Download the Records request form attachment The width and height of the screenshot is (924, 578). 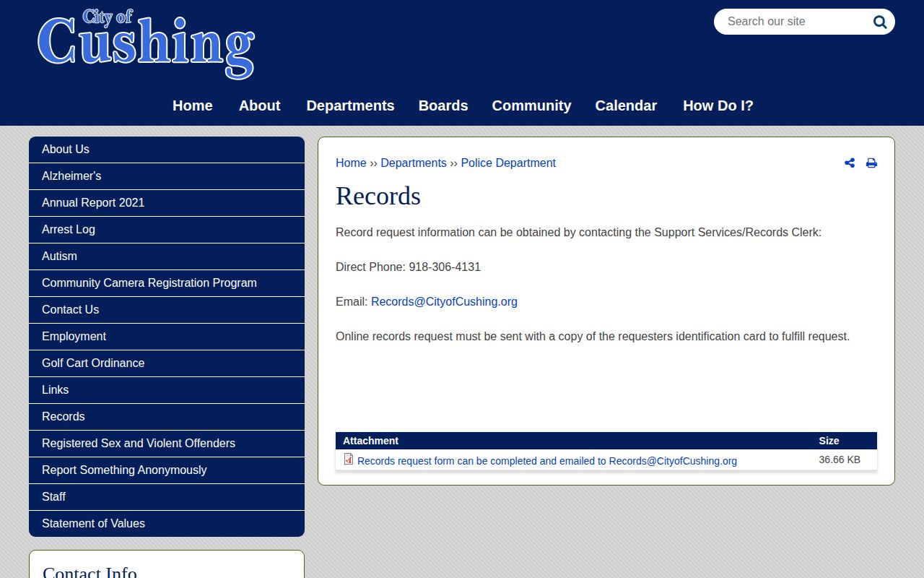[547, 461]
